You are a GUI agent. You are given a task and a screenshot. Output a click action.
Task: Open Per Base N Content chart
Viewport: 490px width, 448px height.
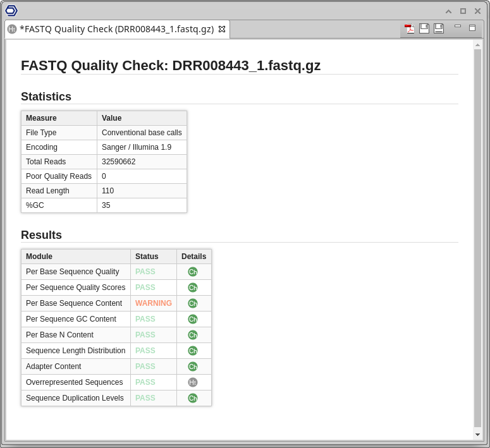pyautogui.click(x=193, y=335)
